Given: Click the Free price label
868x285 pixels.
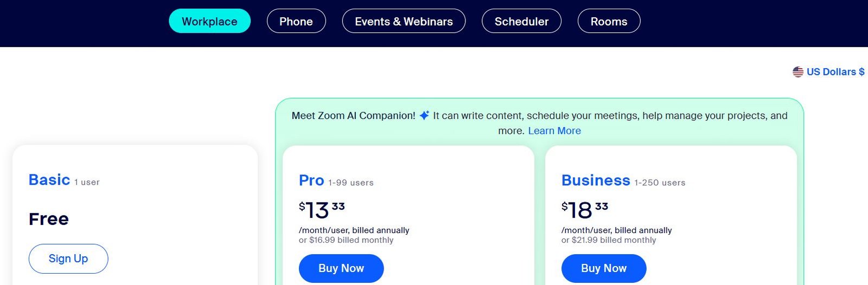Looking at the screenshot, I should pos(49,219).
